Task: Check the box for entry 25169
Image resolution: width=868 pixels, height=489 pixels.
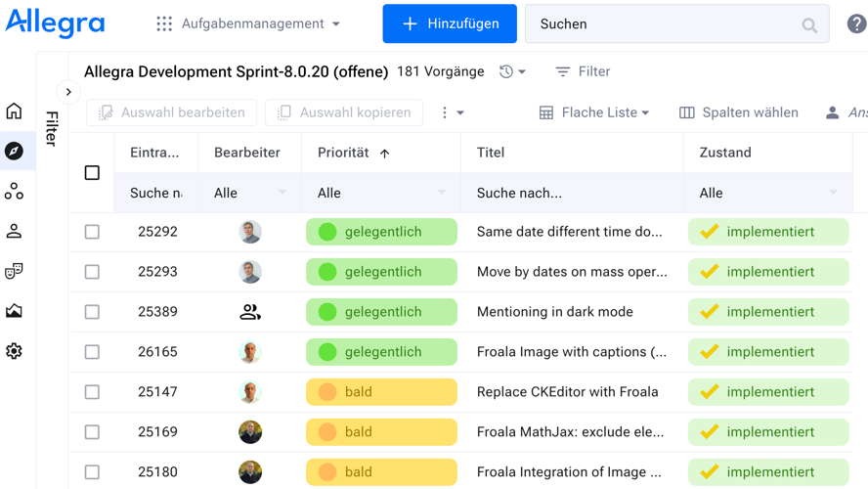Action: click(x=92, y=432)
